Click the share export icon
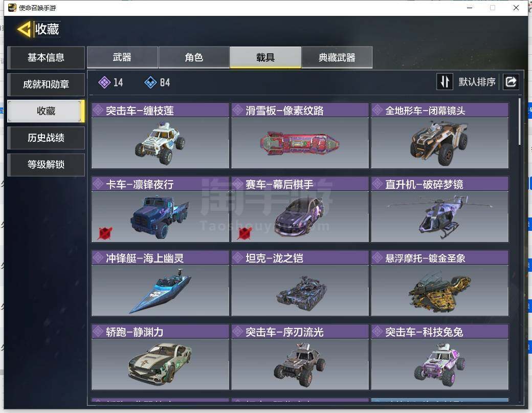The height and width of the screenshot is (413, 532). click(x=511, y=82)
